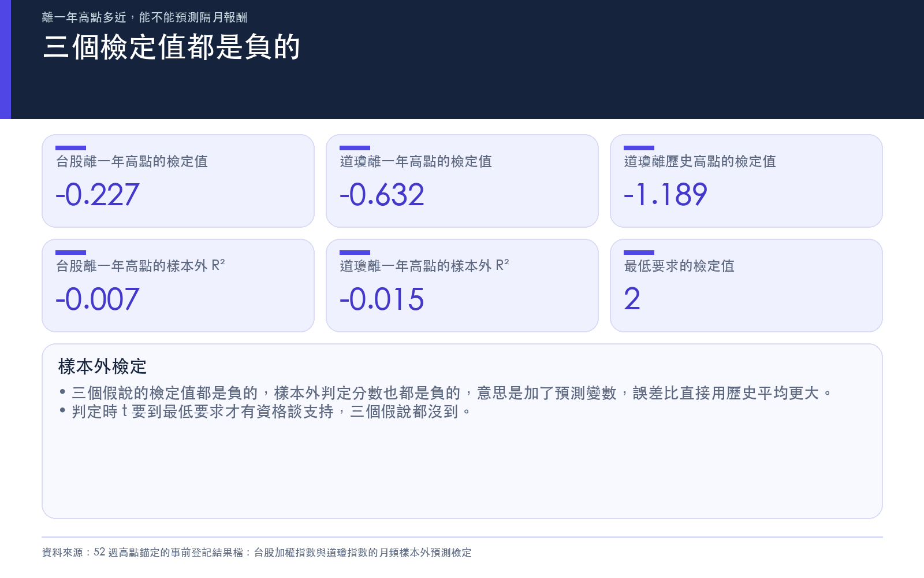
Task: Click the value -0.632
Action: (x=382, y=195)
